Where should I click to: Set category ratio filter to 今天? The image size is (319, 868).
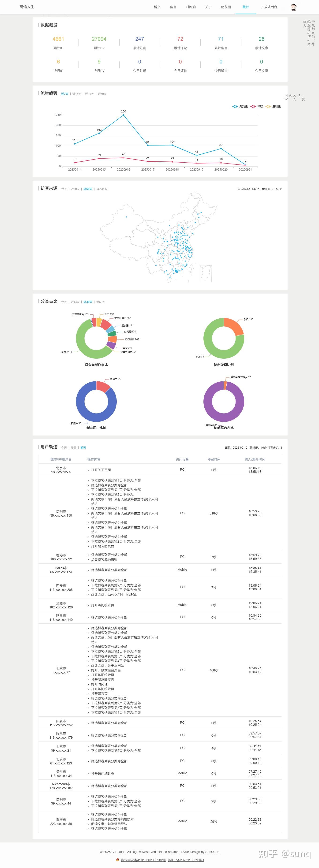tap(64, 302)
